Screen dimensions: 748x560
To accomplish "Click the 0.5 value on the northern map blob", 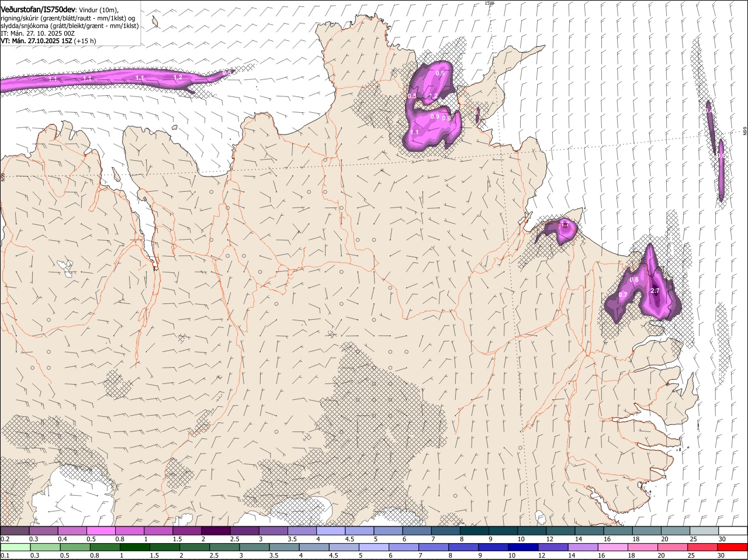I will coord(412,96).
